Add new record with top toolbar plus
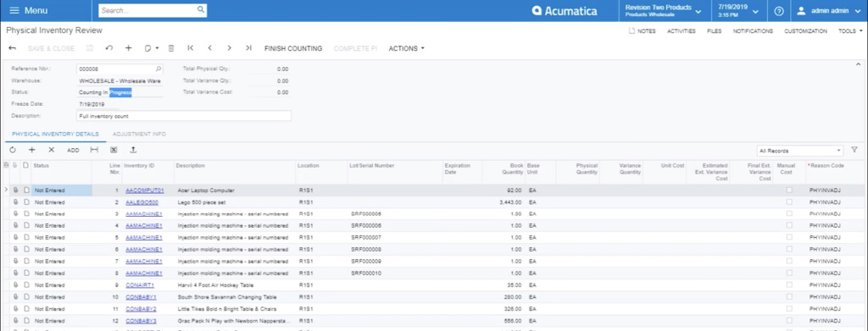Viewport: 868px width, 331px height. pos(129,48)
